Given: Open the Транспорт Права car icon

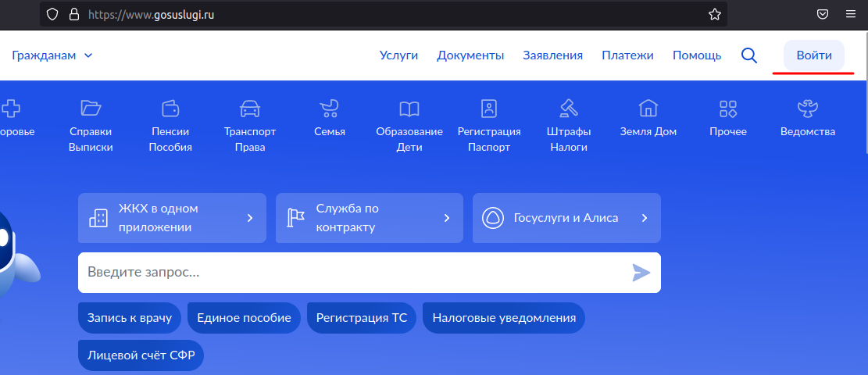Looking at the screenshot, I should [250, 109].
